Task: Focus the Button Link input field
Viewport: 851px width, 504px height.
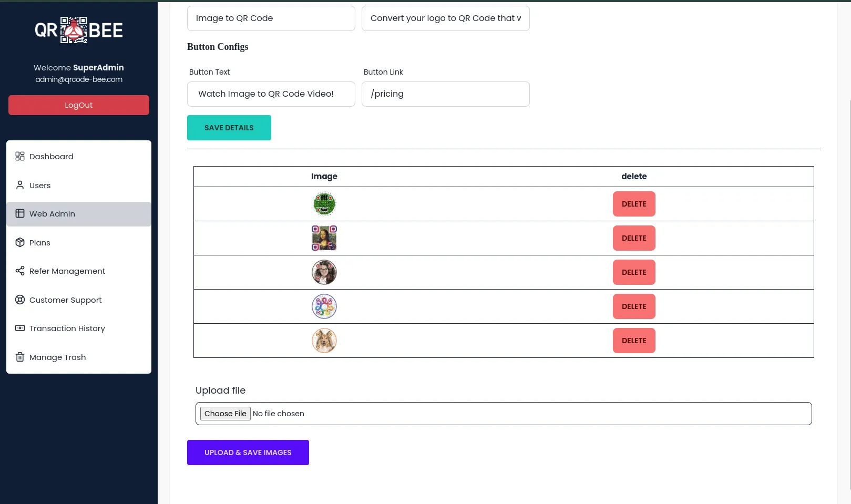Action: pos(446,94)
